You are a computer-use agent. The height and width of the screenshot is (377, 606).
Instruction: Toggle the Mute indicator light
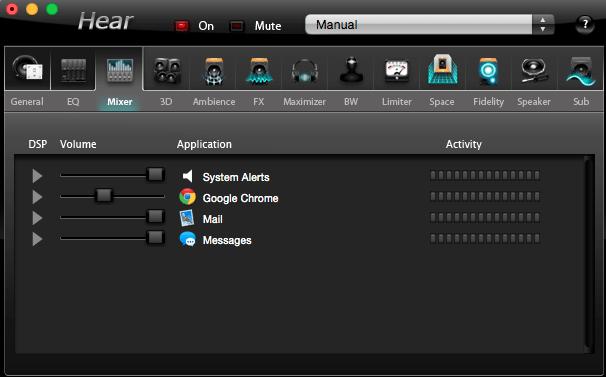click(x=236, y=26)
